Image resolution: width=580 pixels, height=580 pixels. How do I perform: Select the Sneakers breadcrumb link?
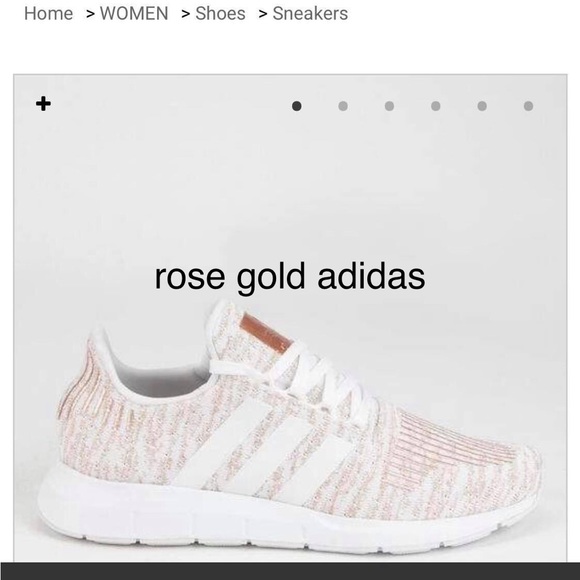[310, 14]
